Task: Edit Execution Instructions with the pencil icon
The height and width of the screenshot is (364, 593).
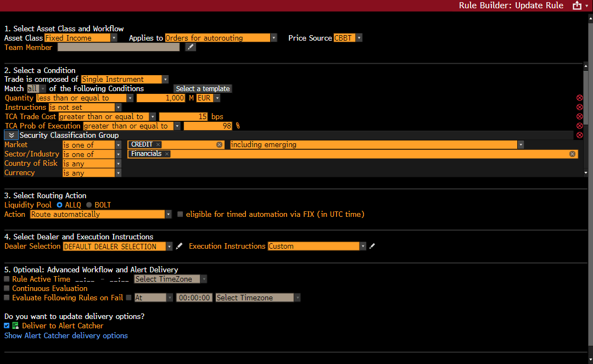Action: click(372, 247)
